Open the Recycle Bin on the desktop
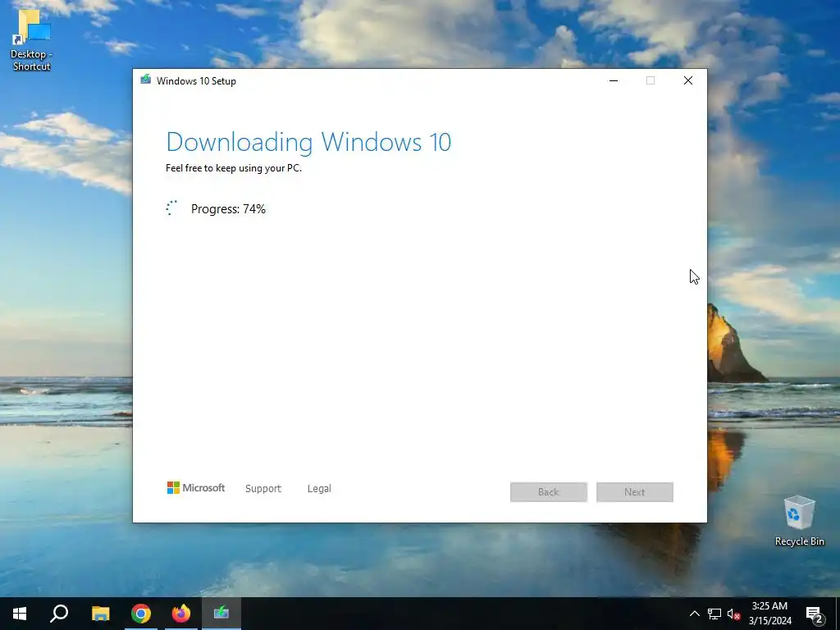Viewport: 840px width, 630px height. point(799,521)
